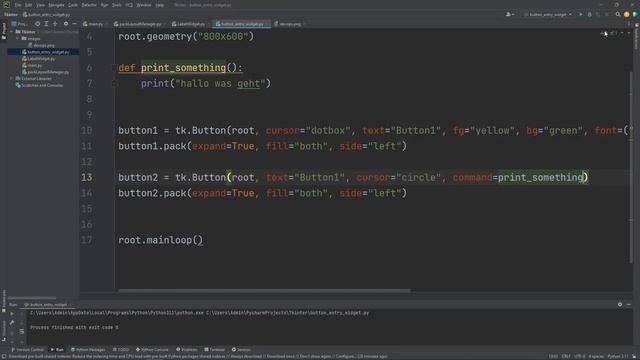This screenshot has width=640, height=360.
Task: Click the editor vertical scrollbar
Action: tap(631, 167)
